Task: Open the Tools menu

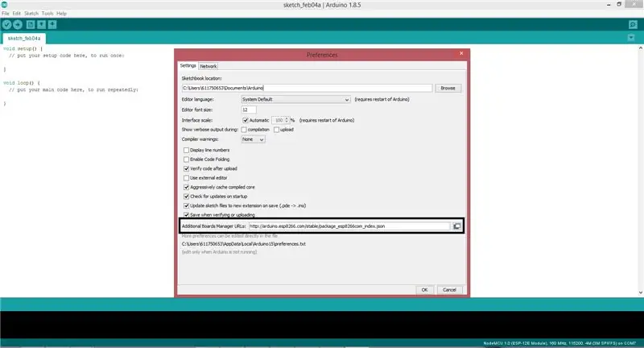Action: pyautogui.click(x=47, y=14)
